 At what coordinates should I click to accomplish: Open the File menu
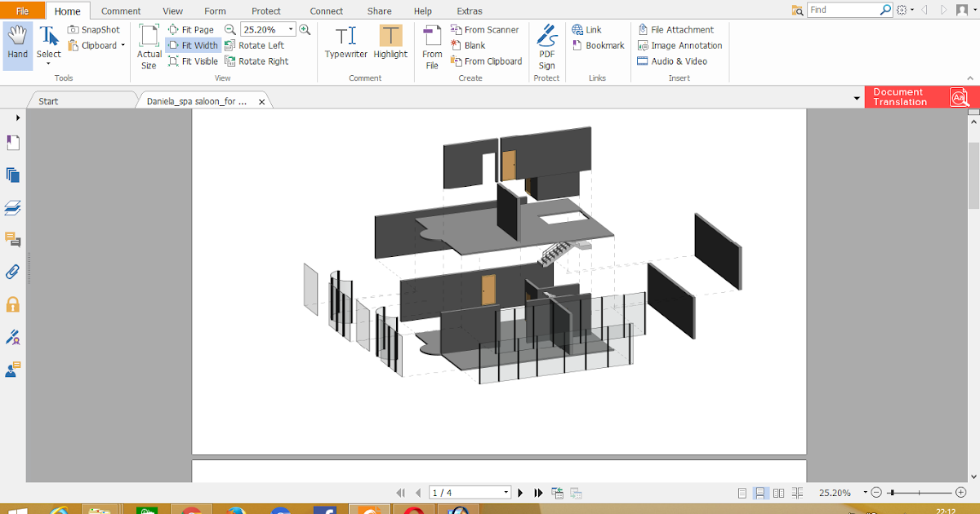point(20,11)
